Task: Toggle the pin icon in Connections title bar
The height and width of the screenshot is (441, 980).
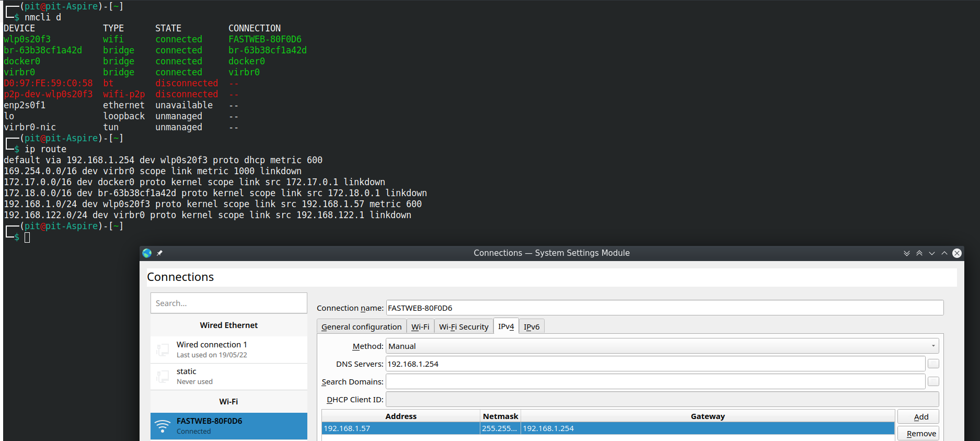Action: 159,253
